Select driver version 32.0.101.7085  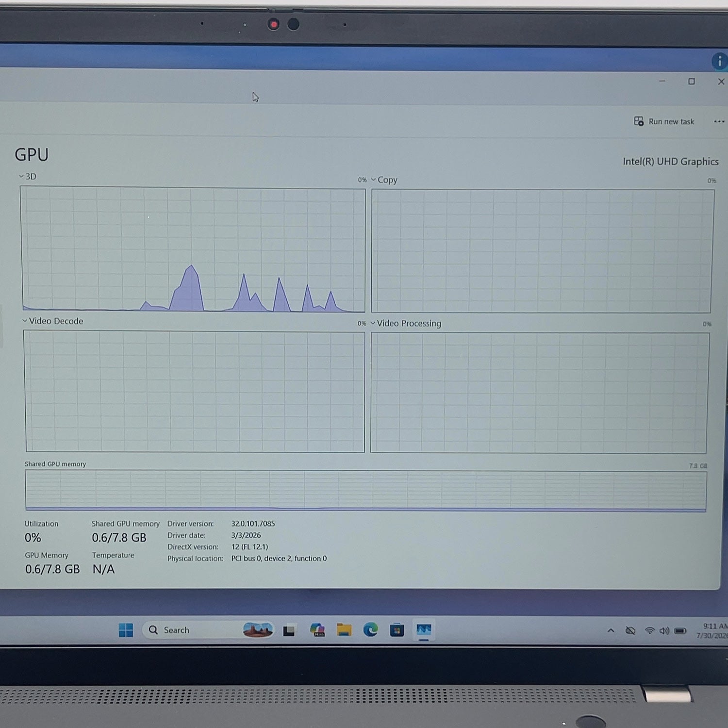253,524
